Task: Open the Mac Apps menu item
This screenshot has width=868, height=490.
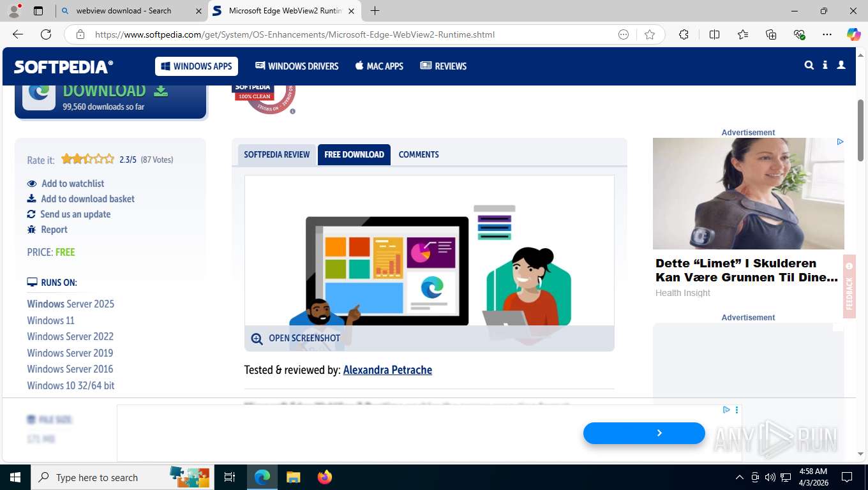Action: point(380,66)
